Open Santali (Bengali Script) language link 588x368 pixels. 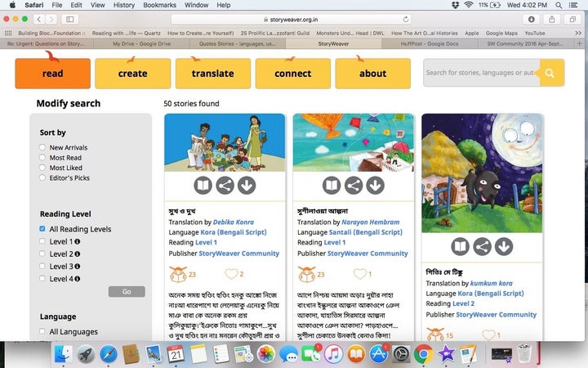366,232
